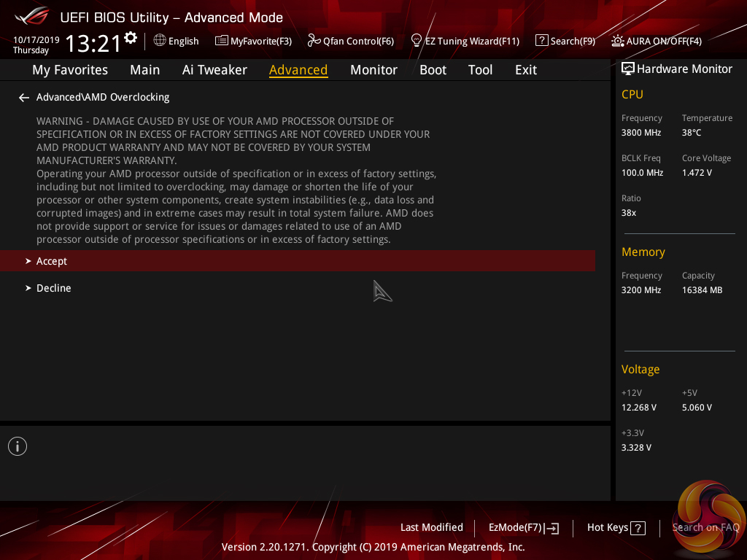Open Hot Keys help
The height and width of the screenshot is (560, 747).
coord(616,528)
